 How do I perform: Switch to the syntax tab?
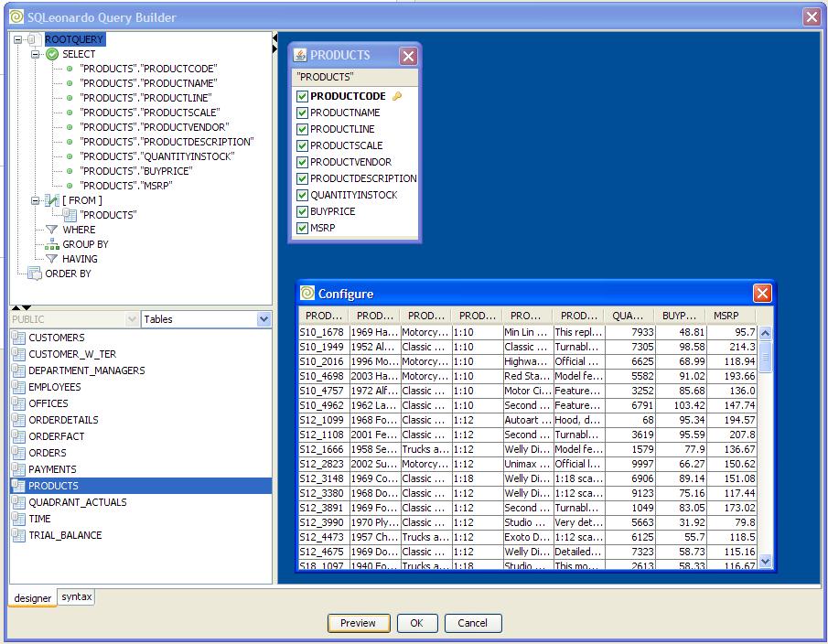(76, 597)
